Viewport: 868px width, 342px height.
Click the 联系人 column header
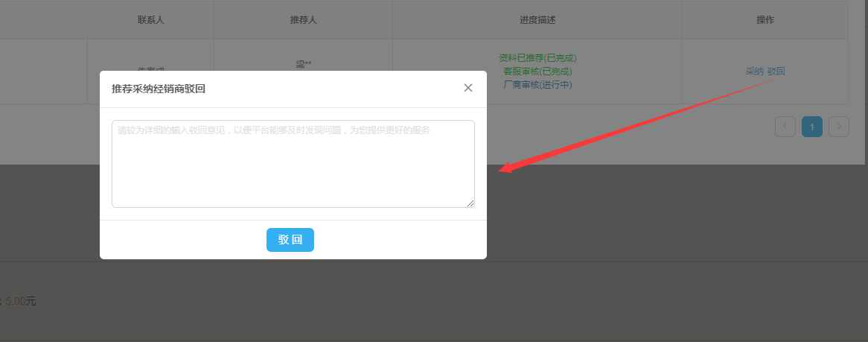pyautogui.click(x=150, y=20)
